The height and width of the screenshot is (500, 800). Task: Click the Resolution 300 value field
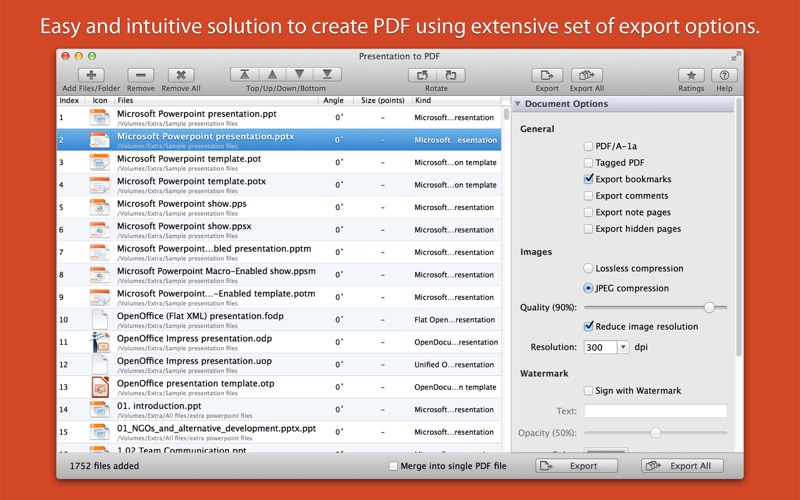click(601, 347)
